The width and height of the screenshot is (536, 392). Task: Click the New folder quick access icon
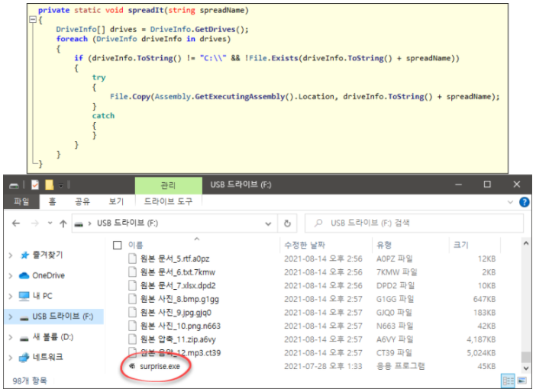click(50, 185)
